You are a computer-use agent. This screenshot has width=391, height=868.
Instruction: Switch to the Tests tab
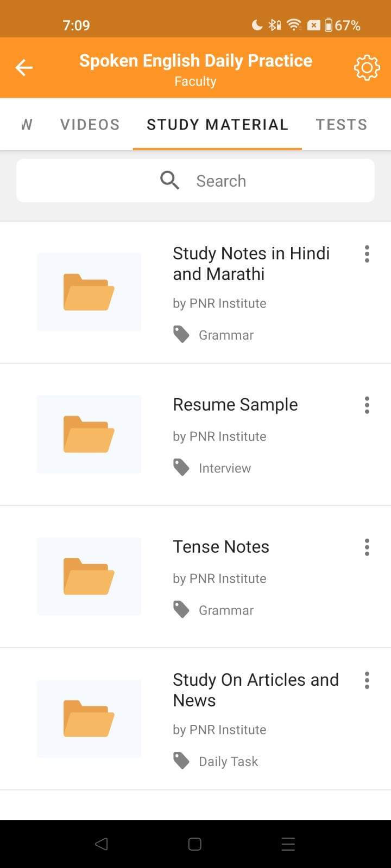pos(342,125)
